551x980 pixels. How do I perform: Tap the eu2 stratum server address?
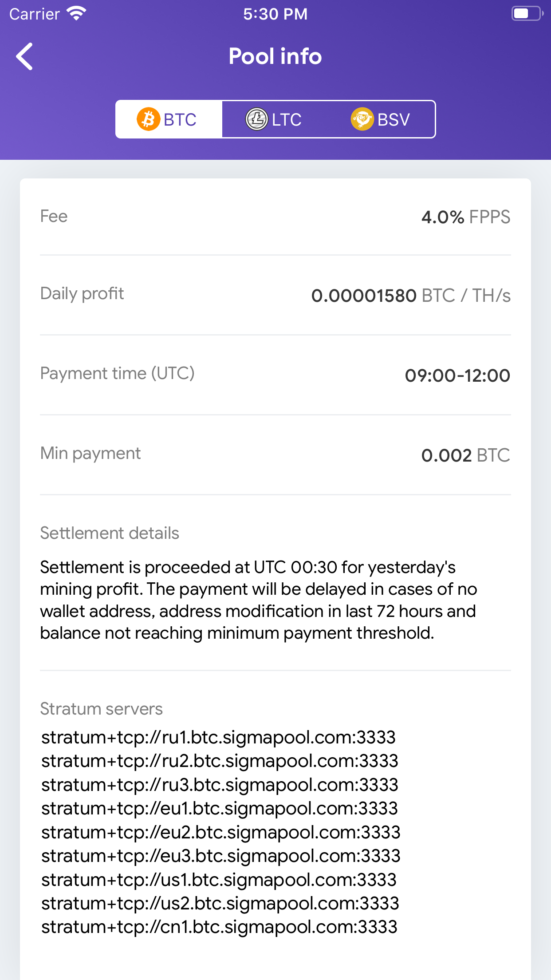pyautogui.click(x=221, y=832)
